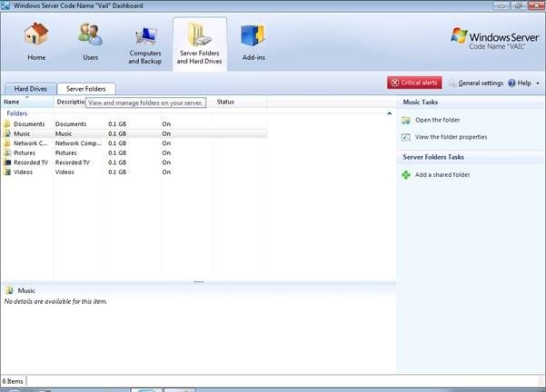Select the Music row name
This screenshot has height=392, width=546.
tap(22, 133)
